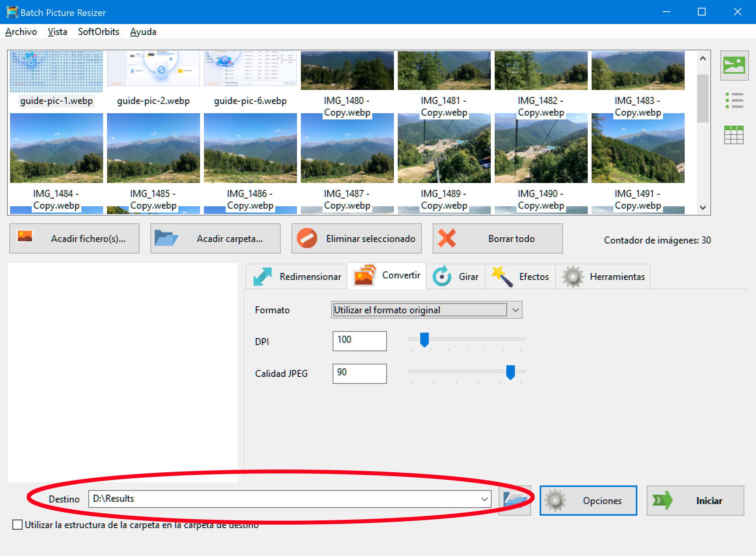
Task: Click the picture icon on Acadir fichero
Action: pos(25,238)
